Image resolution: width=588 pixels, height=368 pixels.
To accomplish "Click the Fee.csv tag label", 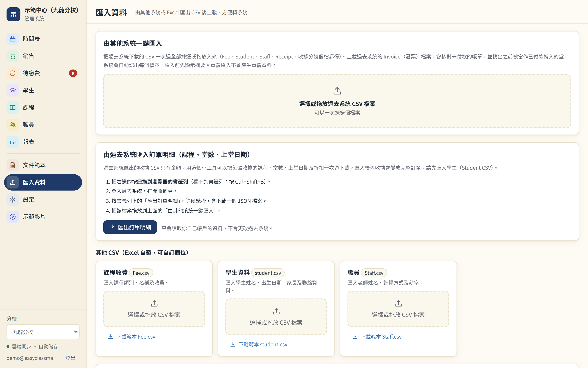I will click(x=141, y=273).
